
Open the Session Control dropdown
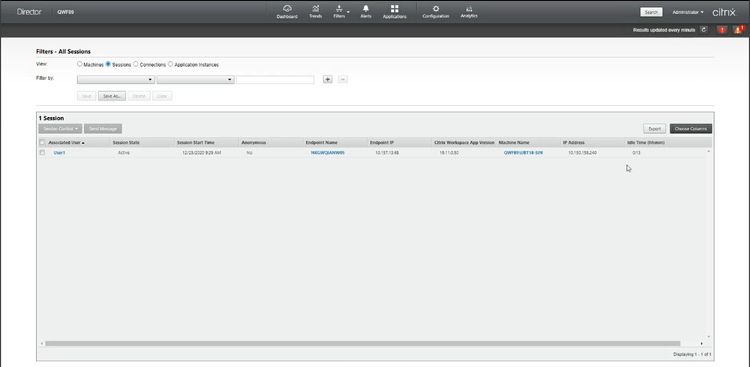pyautogui.click(x=60, y=129)
